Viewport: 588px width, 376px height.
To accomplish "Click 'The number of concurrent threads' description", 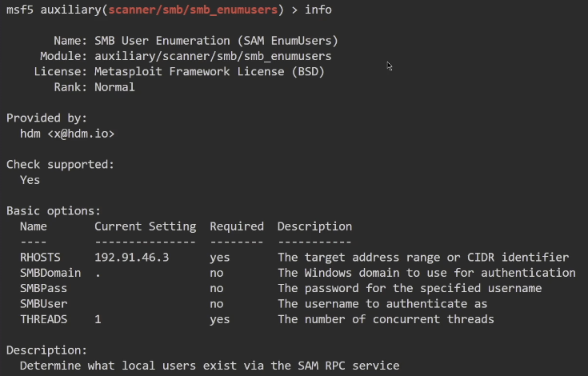I will (385, 319).
